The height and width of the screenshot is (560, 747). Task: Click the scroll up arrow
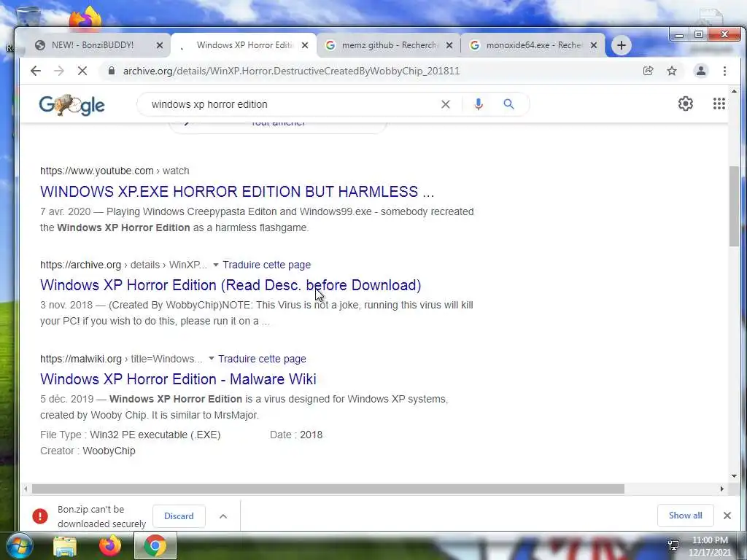tap(734, 91)
